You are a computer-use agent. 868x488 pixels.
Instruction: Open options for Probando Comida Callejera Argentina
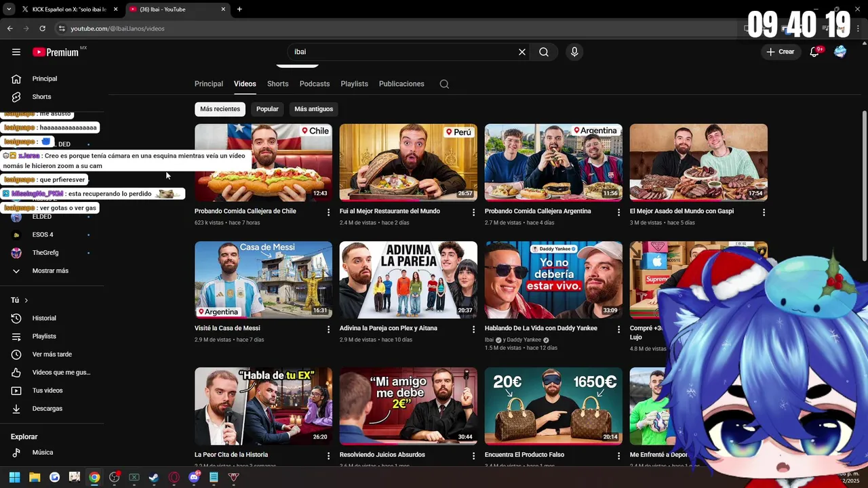tap(618, 212)
